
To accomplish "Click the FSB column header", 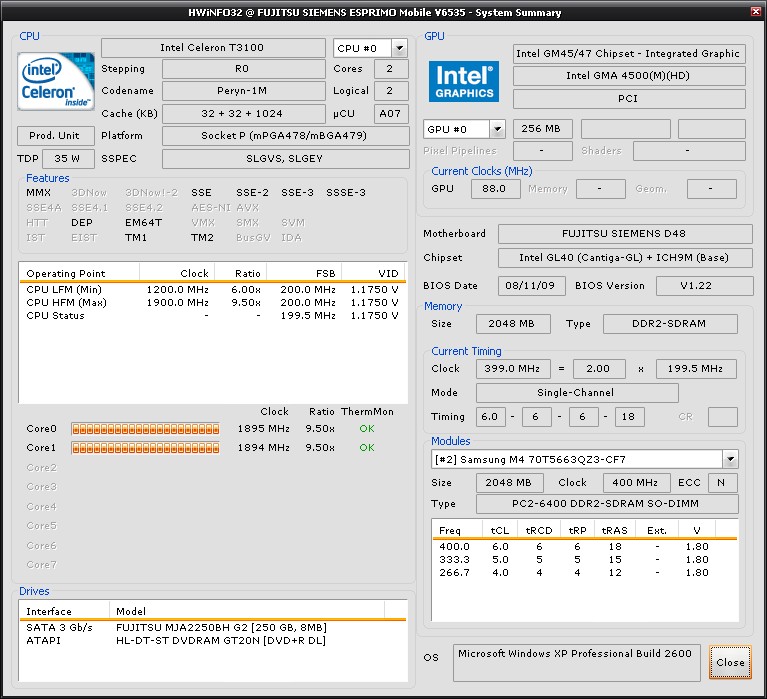I will coord(304,273).
